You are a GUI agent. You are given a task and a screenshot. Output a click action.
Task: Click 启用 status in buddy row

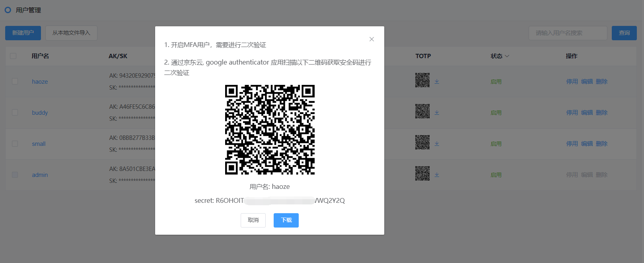(x=496, y=112)
